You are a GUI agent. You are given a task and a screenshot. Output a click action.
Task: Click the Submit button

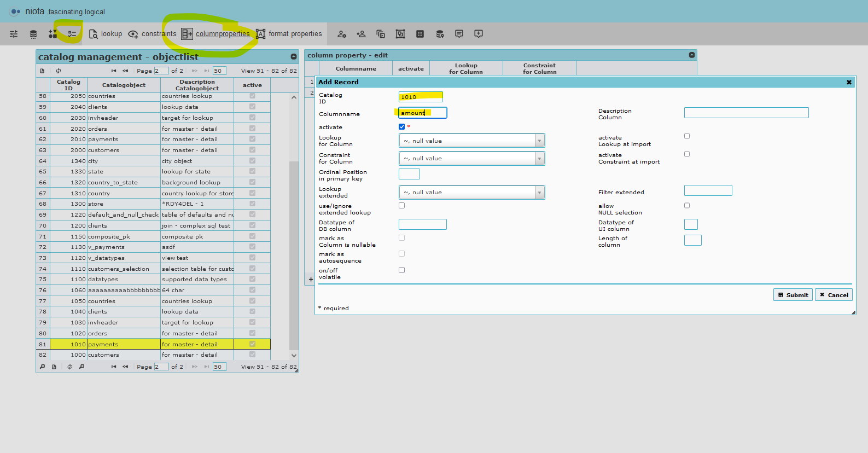tap(793, 295)
